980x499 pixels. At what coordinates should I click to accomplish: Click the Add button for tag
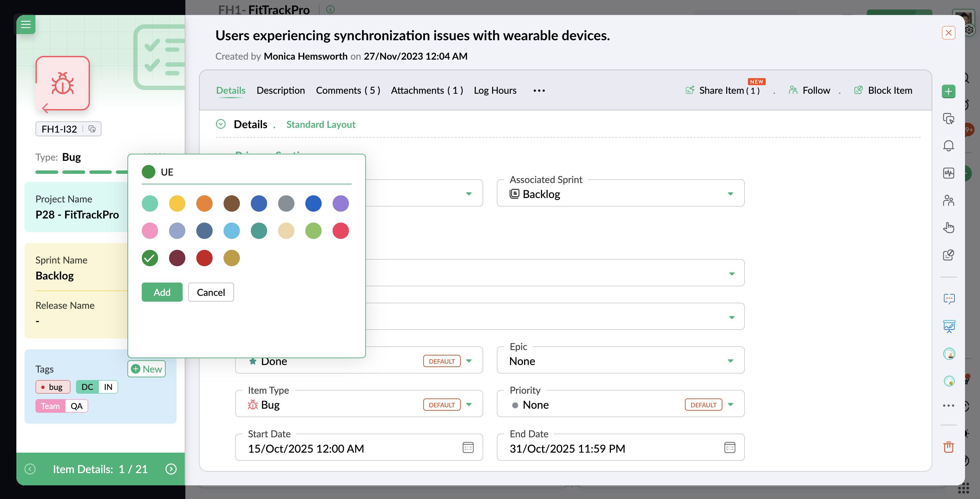(162, 292)
